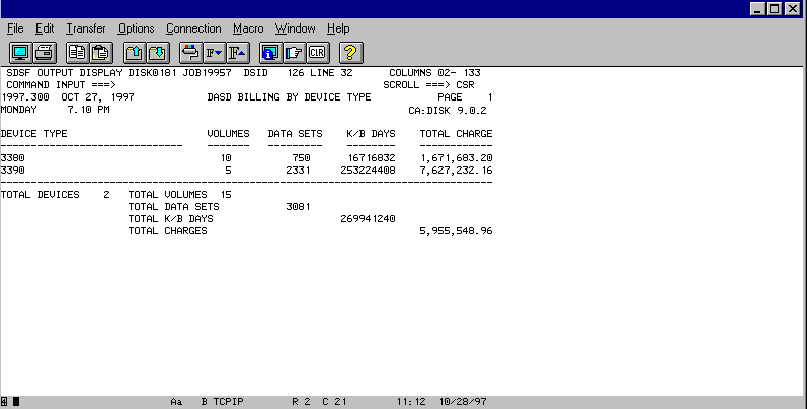Click the 'DEVICE TYPE' column header
This screenshot has width=807, height=409.
34,134
